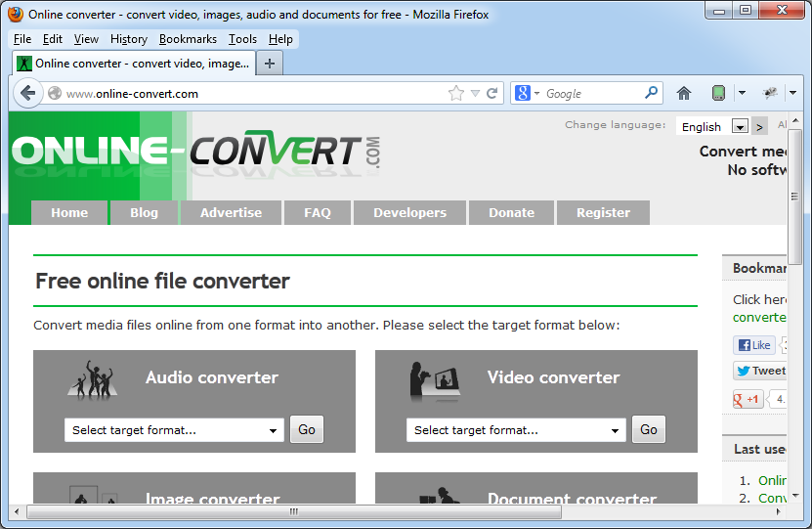Click the vertical scrollbar thumb

click(795, 197)
